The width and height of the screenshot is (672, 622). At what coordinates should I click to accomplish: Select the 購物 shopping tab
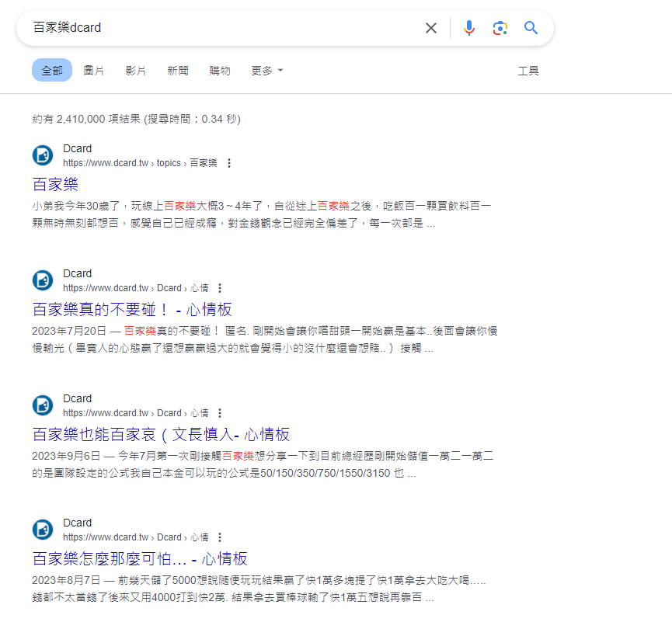pos(220,71)
